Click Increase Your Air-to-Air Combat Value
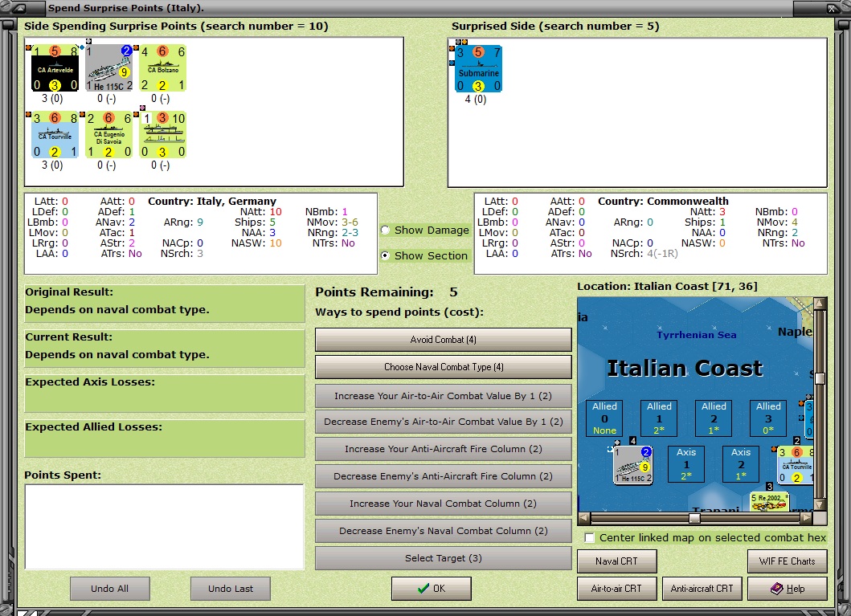The width and height of the screenshot is (851, 616). [x=444, y=396]
